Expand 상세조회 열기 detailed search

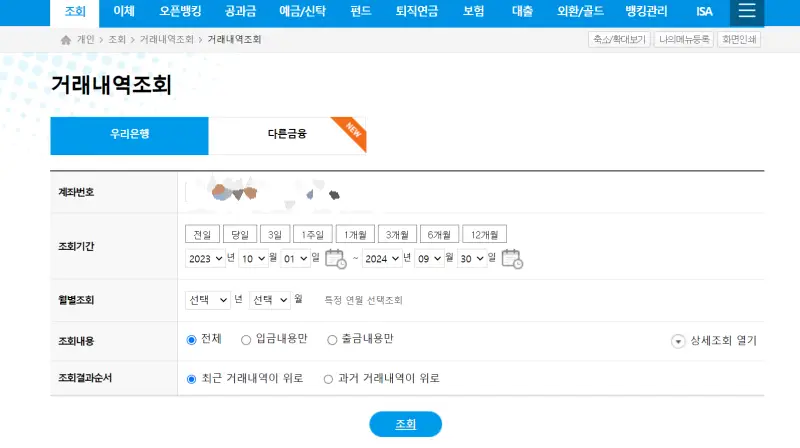pos(723,340)
